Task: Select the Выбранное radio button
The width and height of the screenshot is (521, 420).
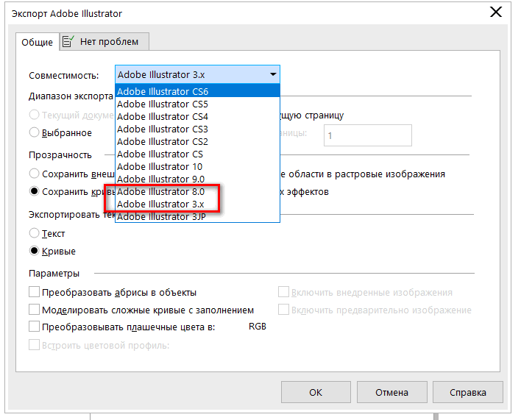Action: pos(35,132)
